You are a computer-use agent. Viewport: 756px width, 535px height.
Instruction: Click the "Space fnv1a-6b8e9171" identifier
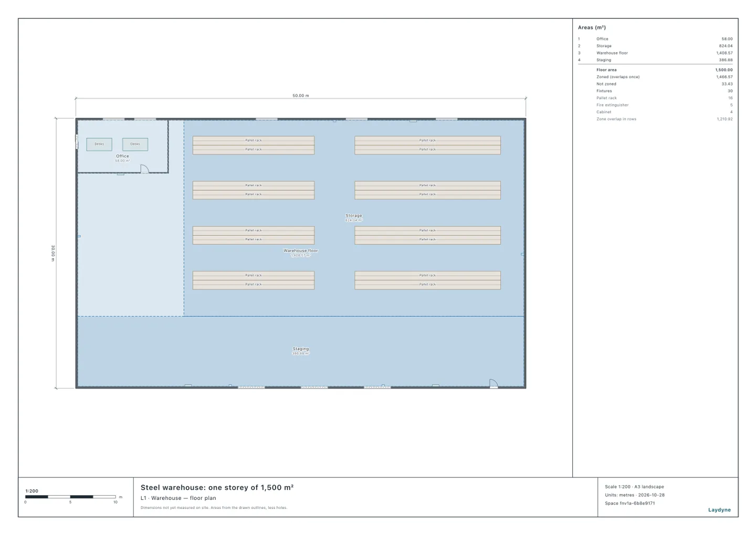630,503
